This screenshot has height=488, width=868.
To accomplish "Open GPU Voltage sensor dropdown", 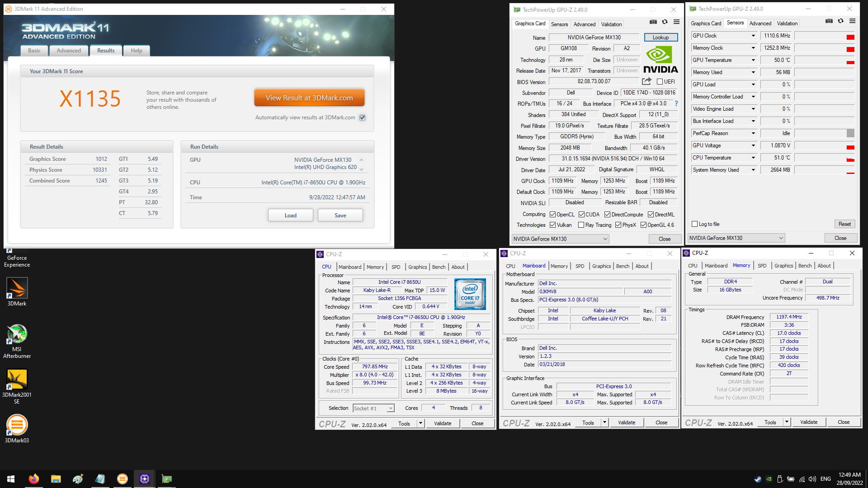I will pyautogui.click(x=753, y=145).
